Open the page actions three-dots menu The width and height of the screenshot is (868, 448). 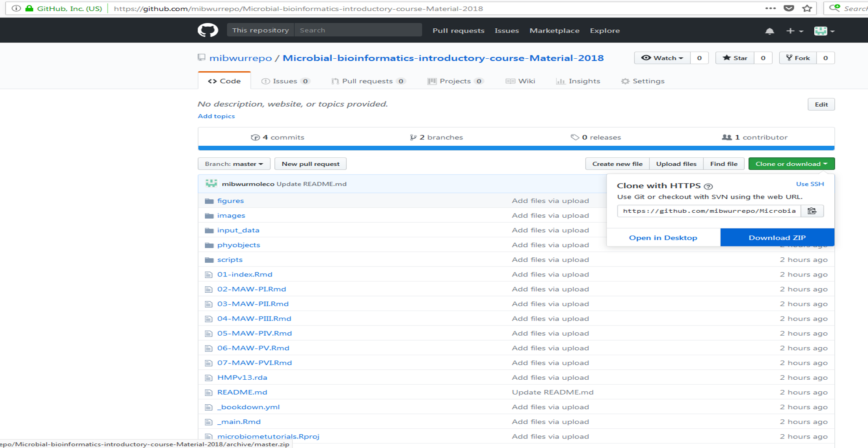[x=770, y=8]
